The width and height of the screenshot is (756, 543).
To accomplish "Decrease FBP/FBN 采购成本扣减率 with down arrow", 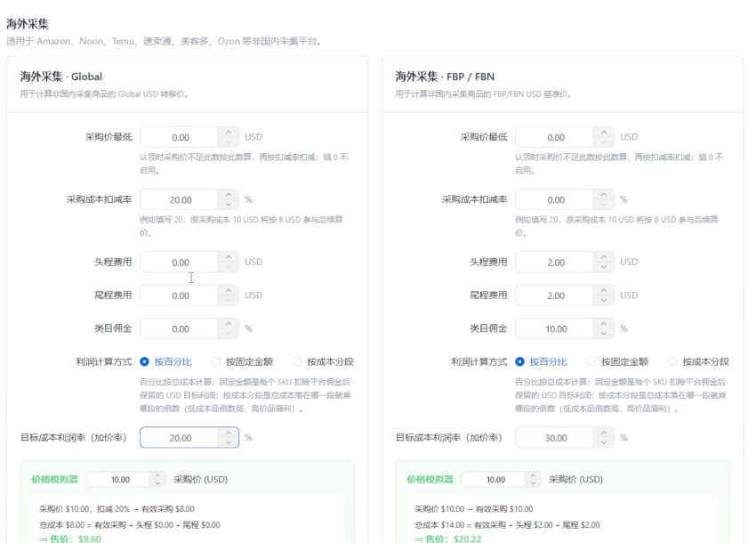I will coord(604,205).
